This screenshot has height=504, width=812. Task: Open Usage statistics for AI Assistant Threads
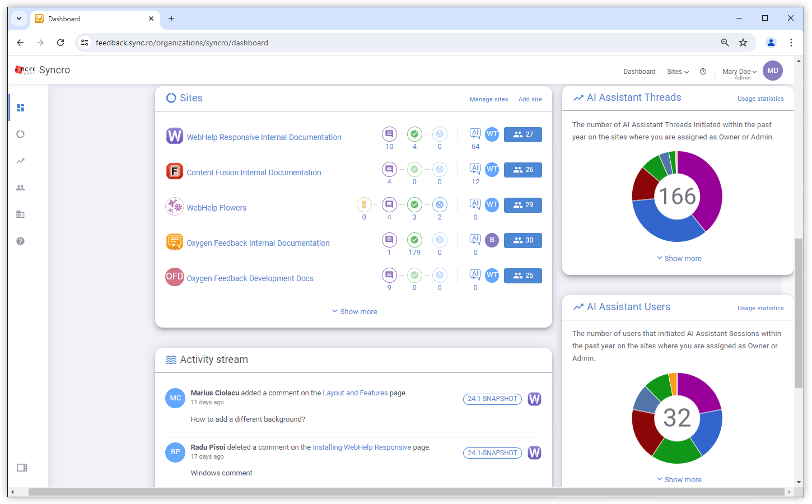760,99
